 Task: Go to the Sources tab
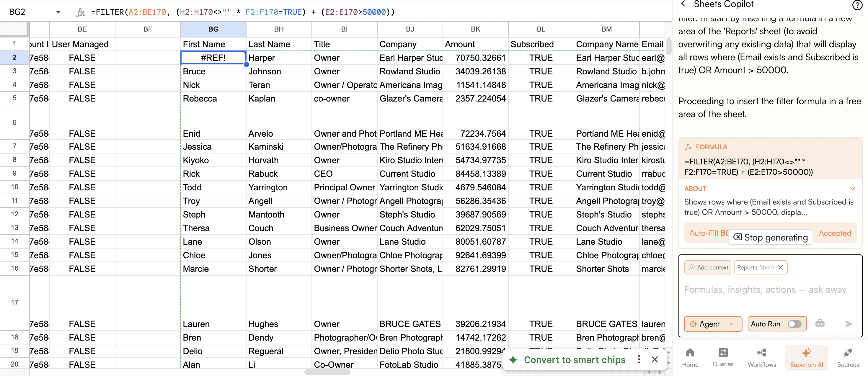click(x=847, y=357)
